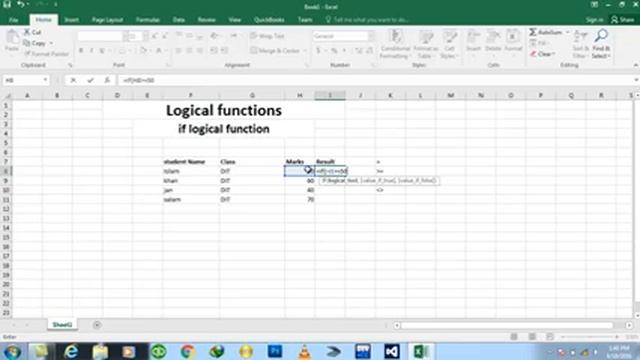This screenshot has height=360, width=640.
Task: Apply Percent Style format
Action: pyautogui.click(x=334, y=51)
